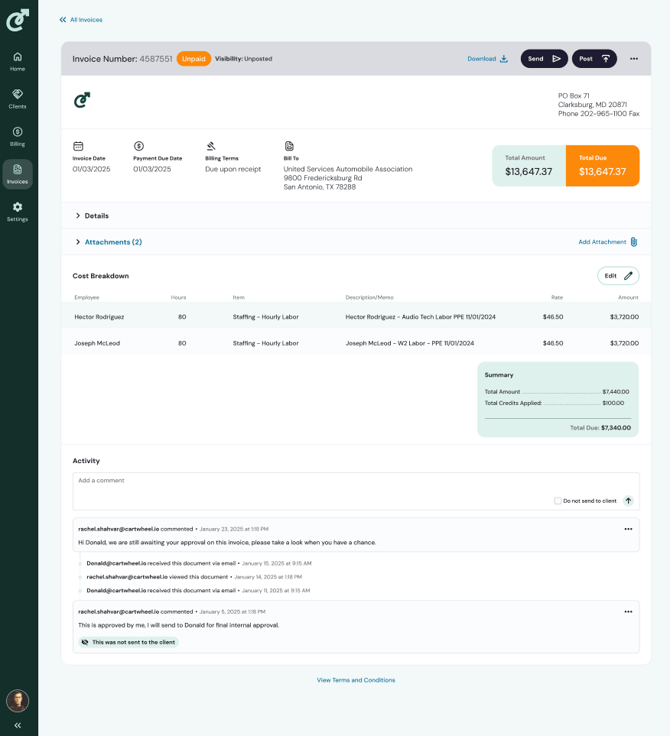670x736 pixels.
Task: Submit comment with the up arrow icon
Action: coord(628,501)
